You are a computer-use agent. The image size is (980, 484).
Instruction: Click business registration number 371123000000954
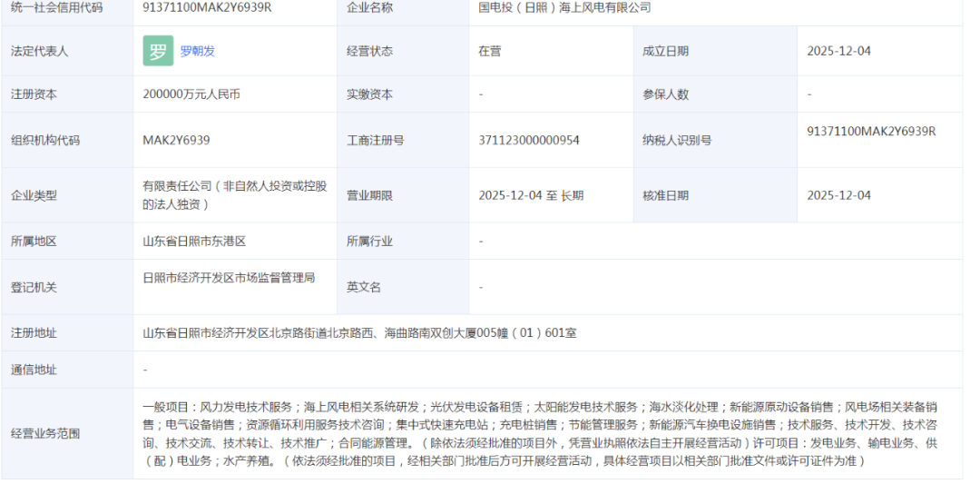coord(528,140)
